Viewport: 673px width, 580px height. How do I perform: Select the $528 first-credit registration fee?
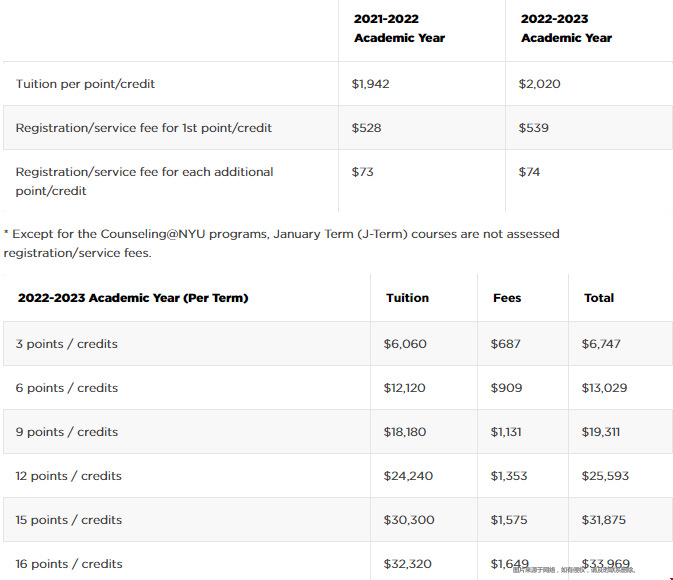tap(366, 128)
